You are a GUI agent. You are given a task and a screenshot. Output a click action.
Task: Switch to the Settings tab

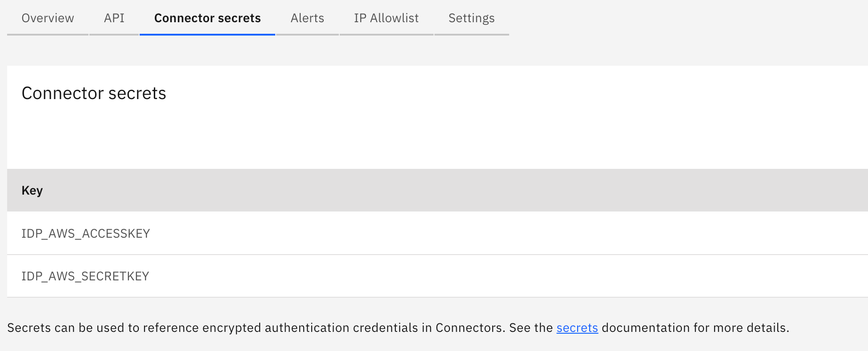pyautogui.click(x=471, y=18)
